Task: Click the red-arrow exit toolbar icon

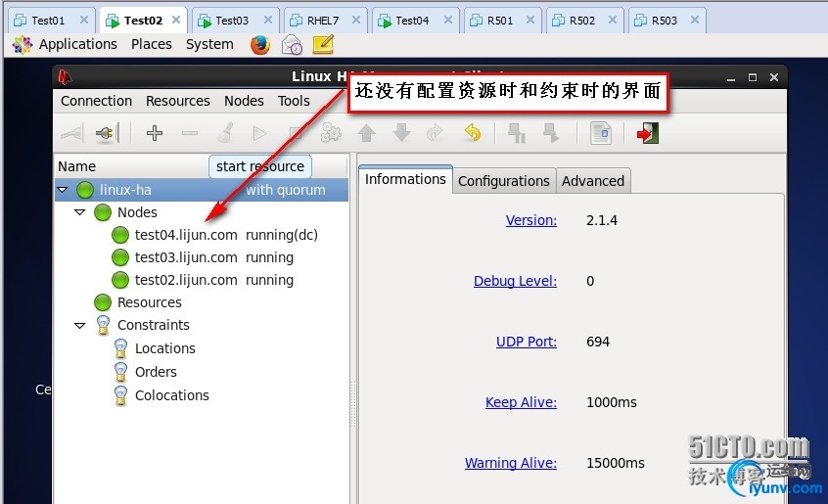Action: [647, 133]
